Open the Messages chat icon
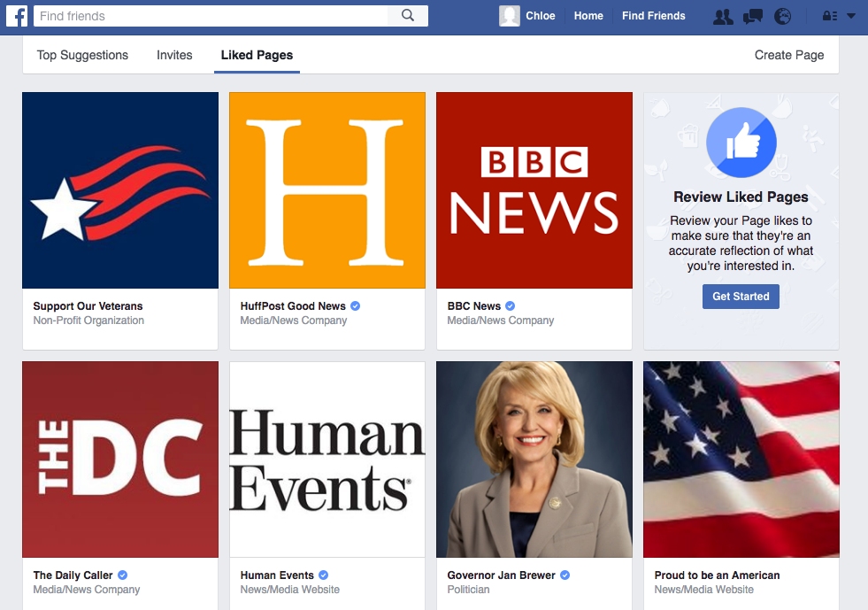 point(752,16)
